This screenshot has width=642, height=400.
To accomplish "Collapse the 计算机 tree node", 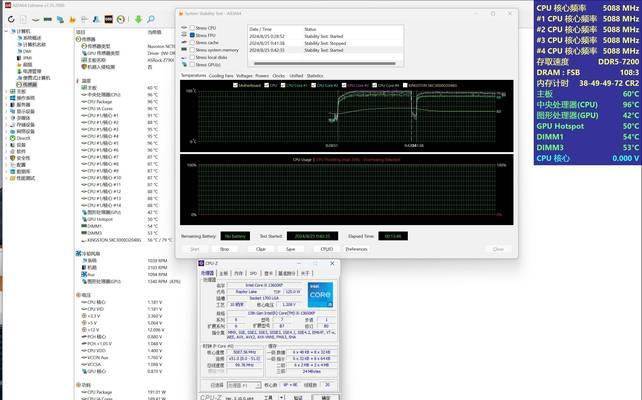I will [x=6, y=31].
